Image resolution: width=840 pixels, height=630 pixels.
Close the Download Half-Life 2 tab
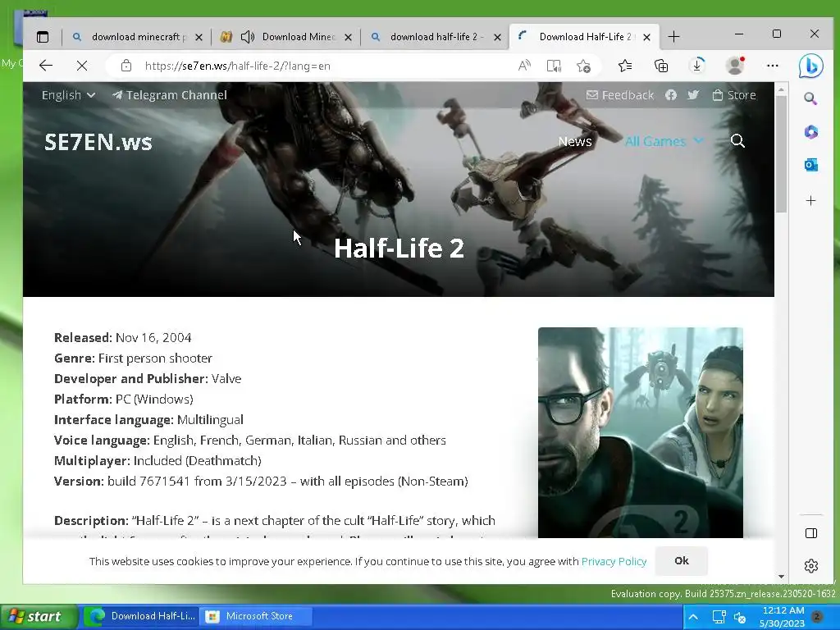[x=646, y=38]
